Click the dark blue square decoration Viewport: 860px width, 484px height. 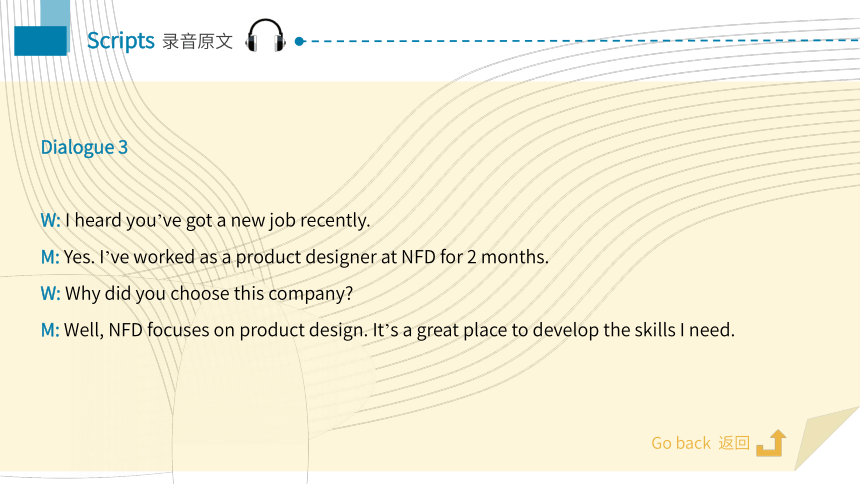click(41, 41)
